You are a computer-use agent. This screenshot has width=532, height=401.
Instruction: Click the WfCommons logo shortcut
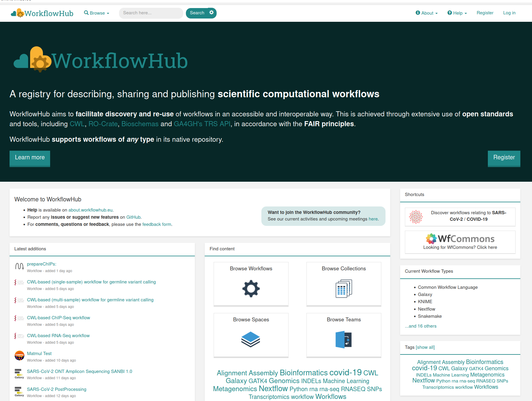[460, 239]
